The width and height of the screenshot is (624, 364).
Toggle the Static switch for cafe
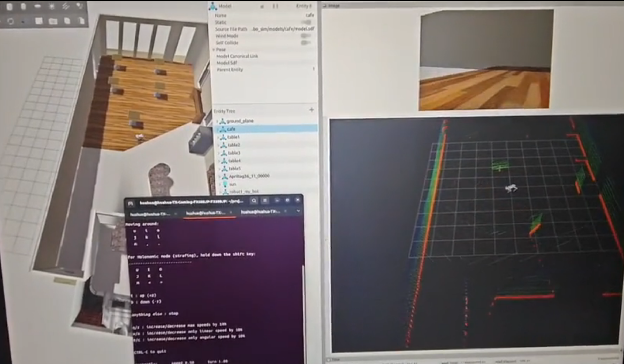[306, 22]
